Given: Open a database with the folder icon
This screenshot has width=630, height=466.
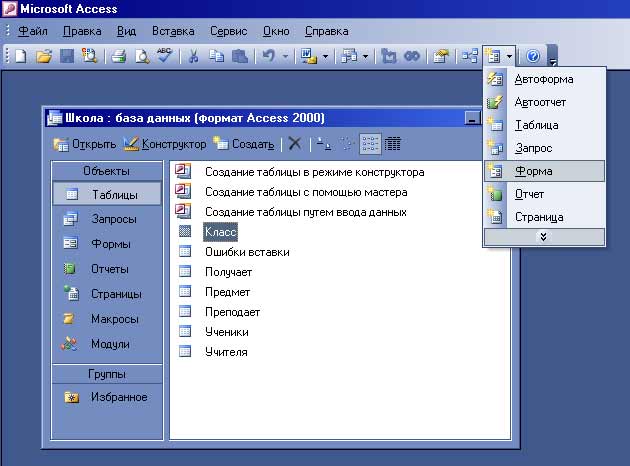Looking at the screenshot, I should [x=44, y=56].
